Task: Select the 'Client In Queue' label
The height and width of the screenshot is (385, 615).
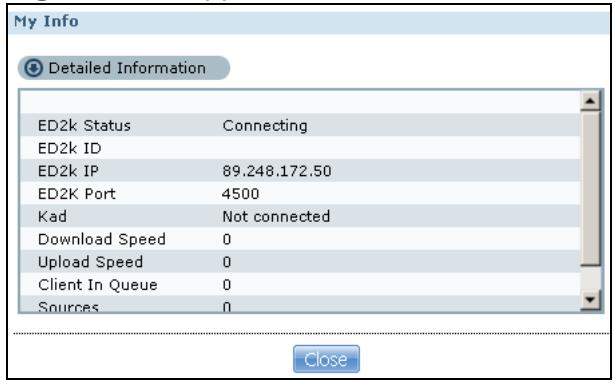Action: click(98, 285)
